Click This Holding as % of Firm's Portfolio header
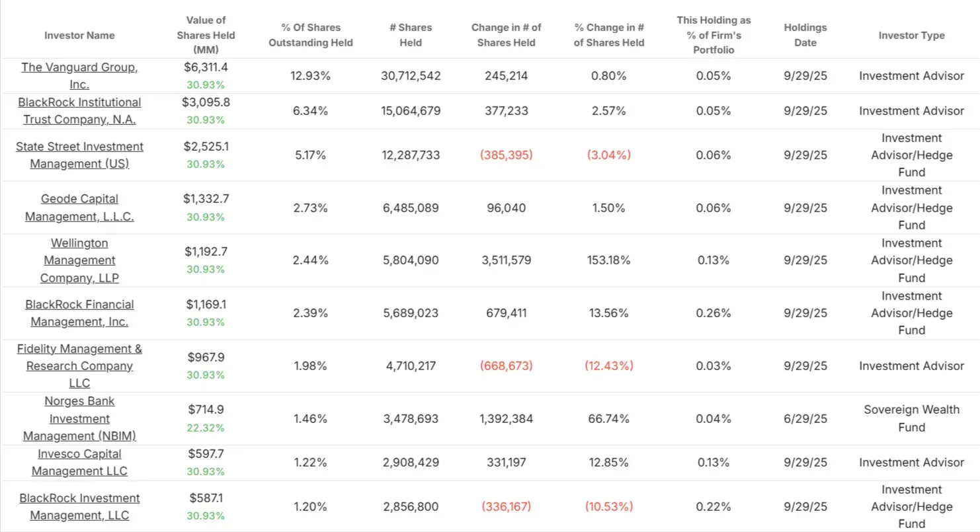 pyautogui.click(x=714, y=35)
